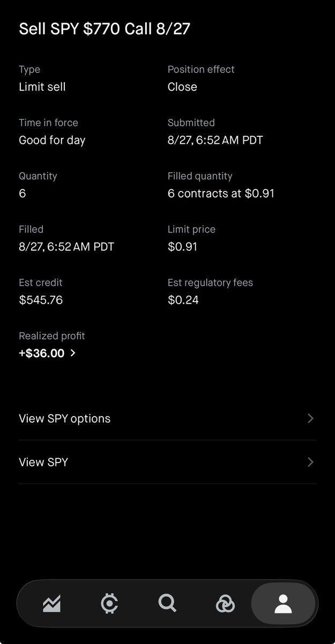Tap the search magnifier icon
Screen dimensions: 335x644
168,604
